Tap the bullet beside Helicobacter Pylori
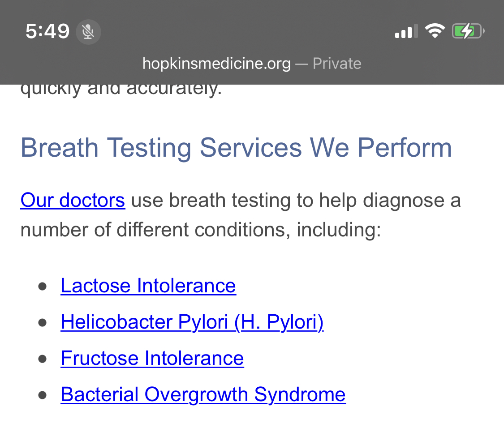 tap(42, 322)
